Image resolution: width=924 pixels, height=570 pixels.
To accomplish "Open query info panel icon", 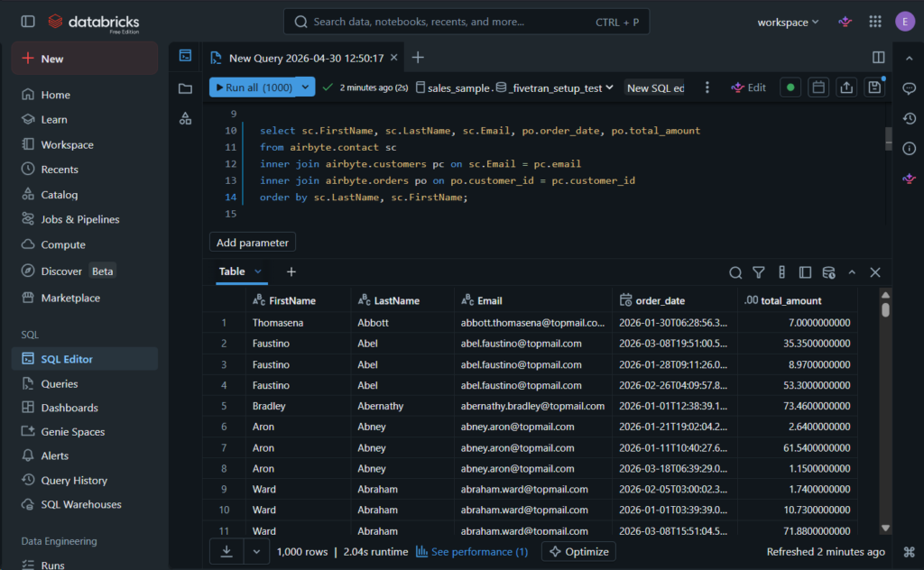I will click(x=910, y=149).
